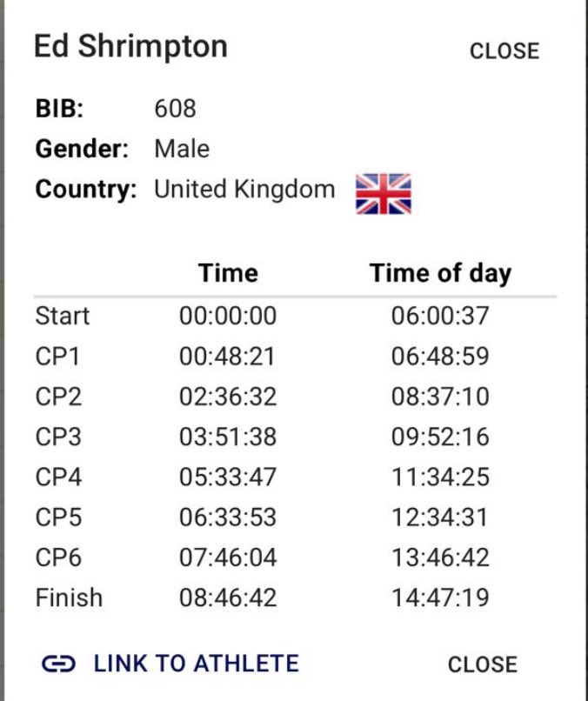
Task: Select the CP3 row label
Action: pyautogui.click(x=58, y=437)
